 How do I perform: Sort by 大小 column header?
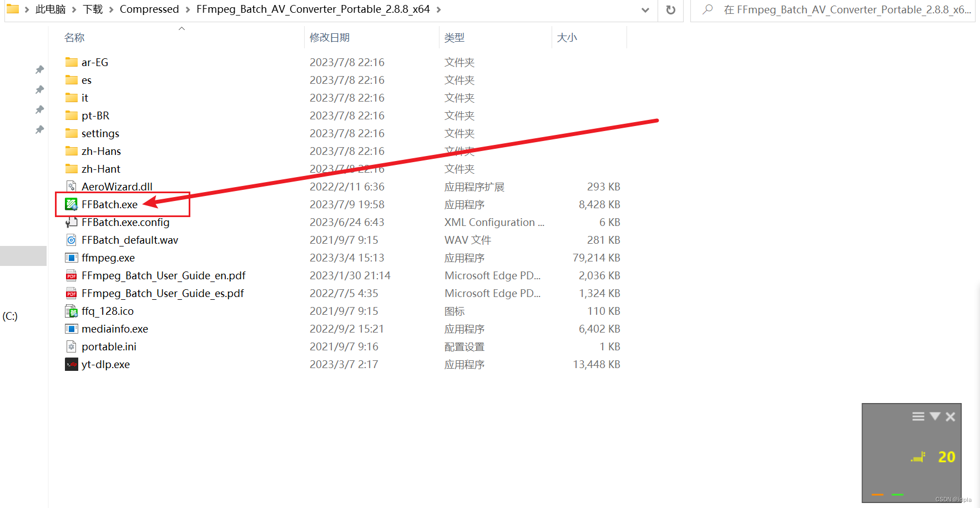point(567,38)
